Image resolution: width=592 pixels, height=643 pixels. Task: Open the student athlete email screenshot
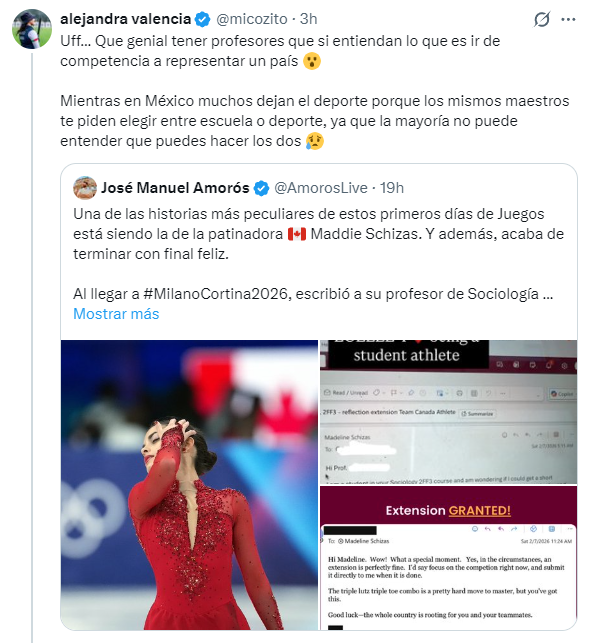448,412
